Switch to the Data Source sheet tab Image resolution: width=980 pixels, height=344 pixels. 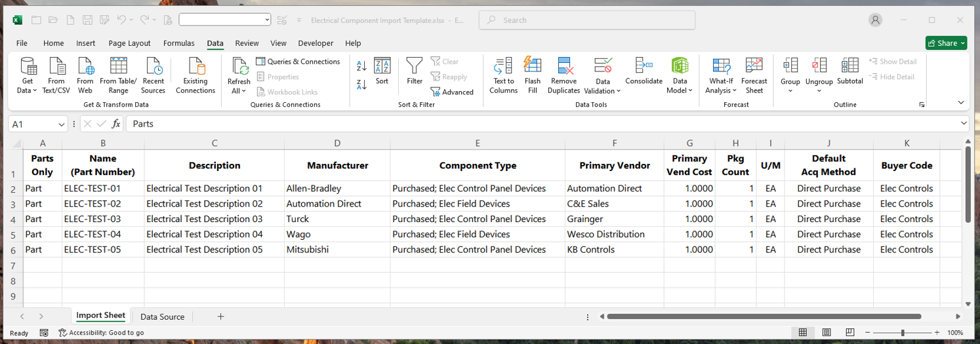[162, 316]
